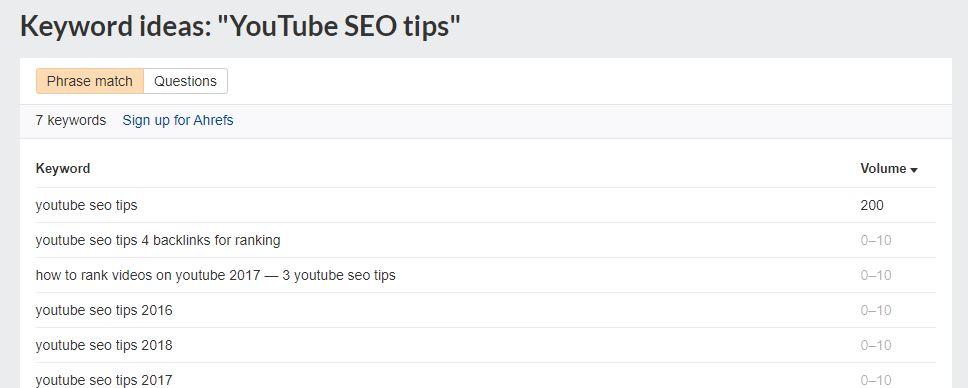Click the 0–10 volume for 2017 keyword
This screenshot has height=388, width=968.
pyautogui.click(x=876, y=379)
